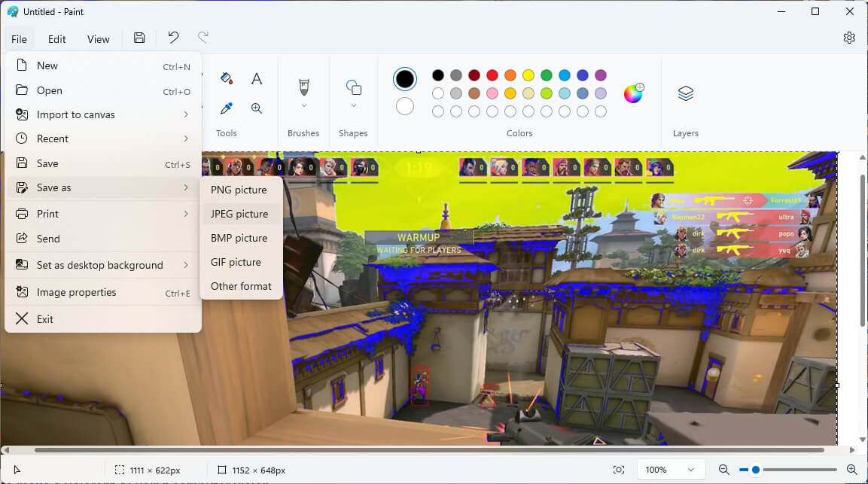Image resolution: width=868 pixels, height=484 pixels.
Task: Save as GIF picture
Action: (x=242, y=262)
